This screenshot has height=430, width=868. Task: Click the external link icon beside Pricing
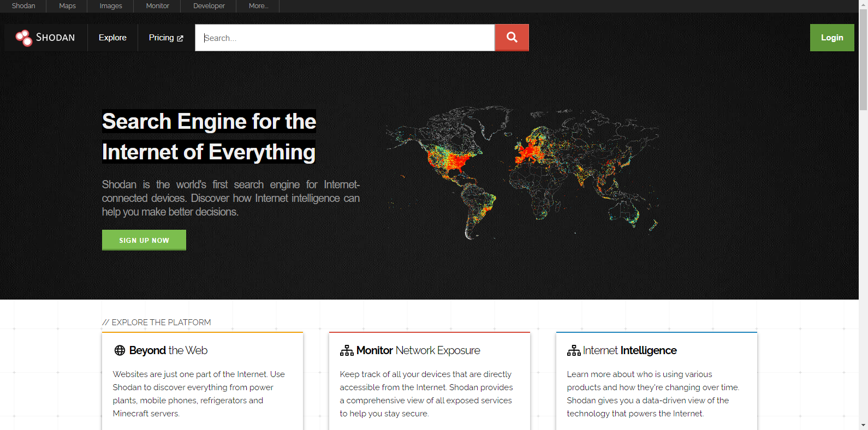pos(180,38)
